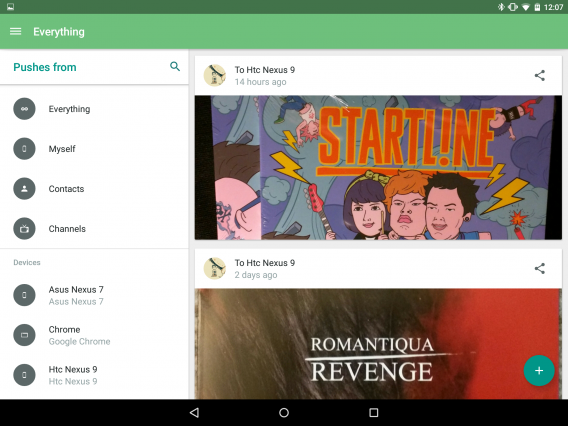Tap the Chrome browser device icon
Viewport: 568px width, 426px height.
tap(24, 335)
